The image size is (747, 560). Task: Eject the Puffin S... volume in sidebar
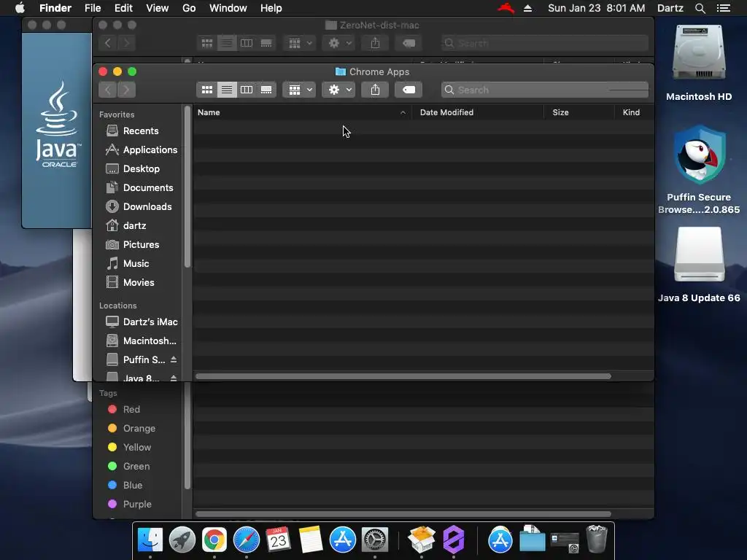pos(174,359)
